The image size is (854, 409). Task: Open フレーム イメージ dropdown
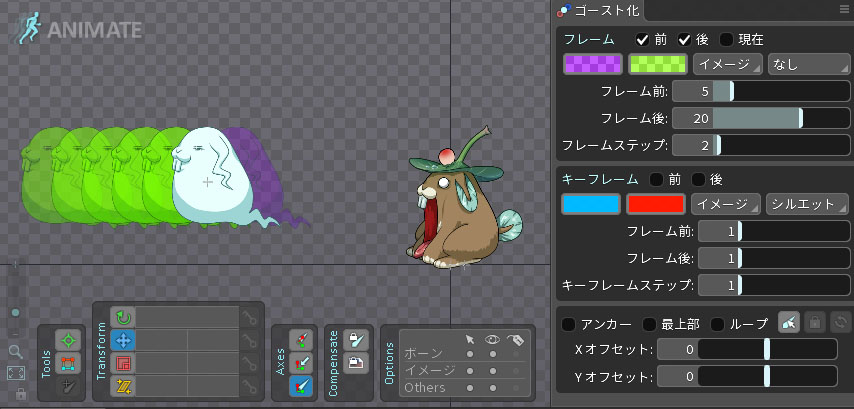[728, 64]
